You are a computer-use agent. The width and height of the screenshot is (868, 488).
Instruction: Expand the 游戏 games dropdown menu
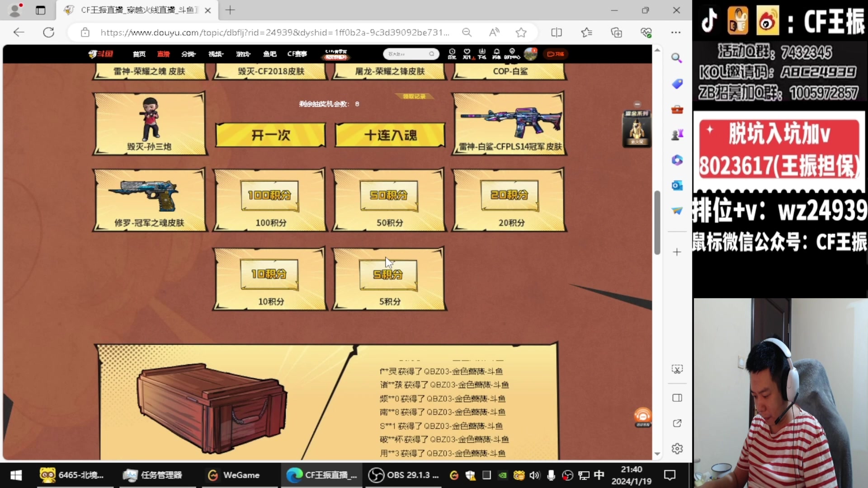[243, 54]
